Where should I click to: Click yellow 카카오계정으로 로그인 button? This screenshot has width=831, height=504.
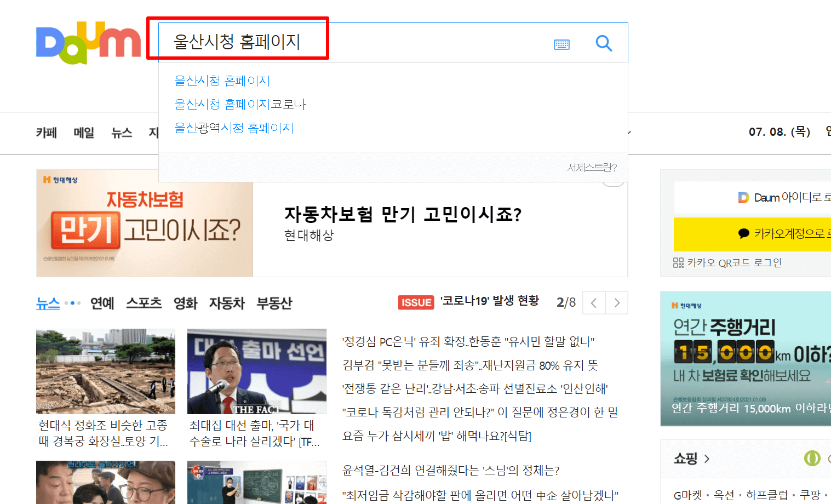click(753, 234)
